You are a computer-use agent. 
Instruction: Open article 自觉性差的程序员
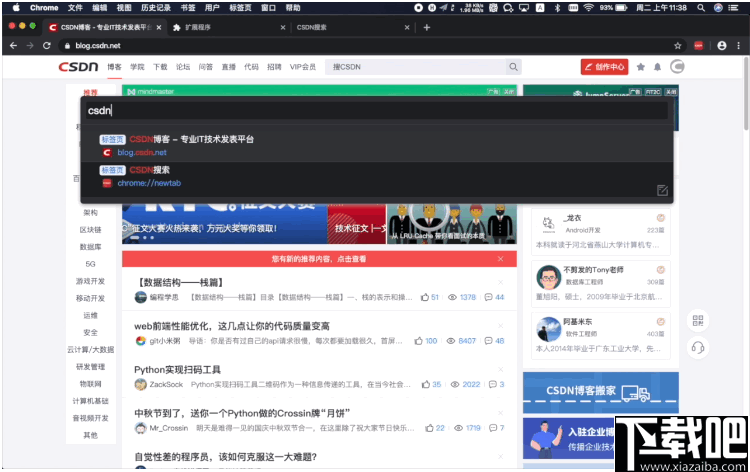point(225,457)
